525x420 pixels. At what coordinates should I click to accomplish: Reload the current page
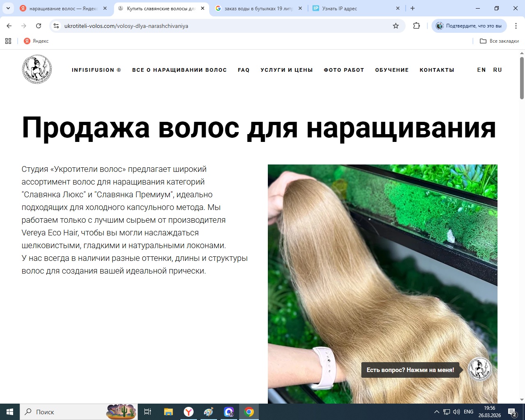pyautogui.click(x=39, y=26)
